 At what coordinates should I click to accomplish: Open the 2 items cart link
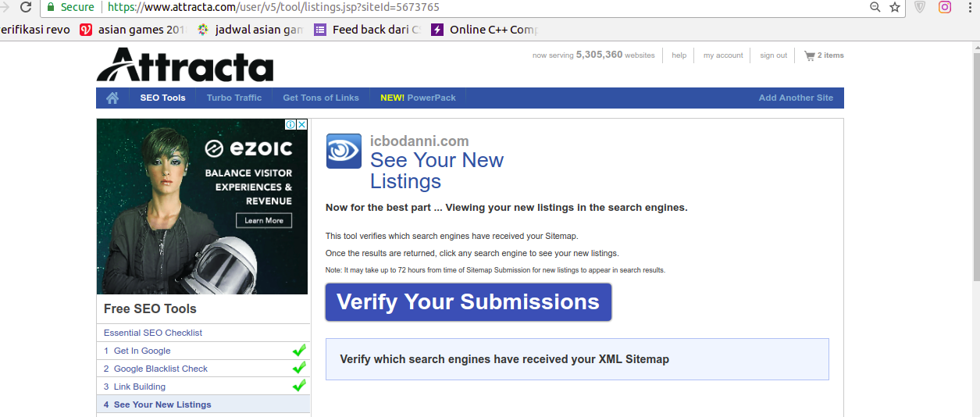click(x=830, y=55)
